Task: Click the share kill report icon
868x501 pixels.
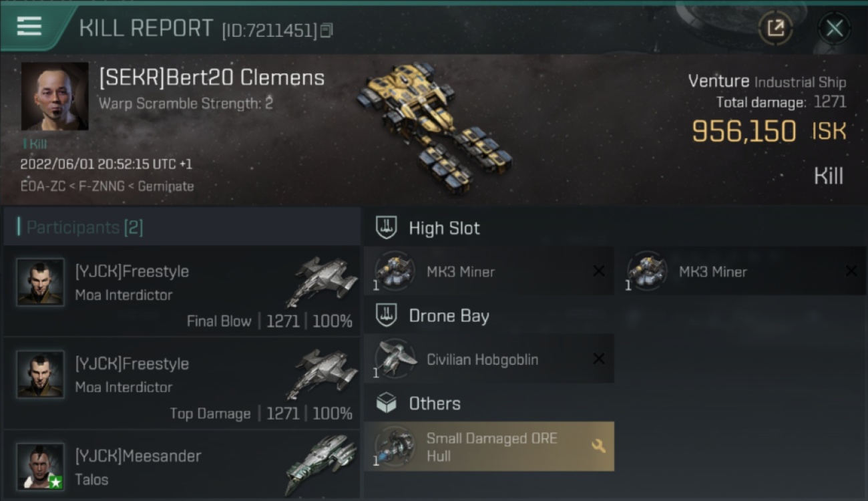Action: coord(775,28)
